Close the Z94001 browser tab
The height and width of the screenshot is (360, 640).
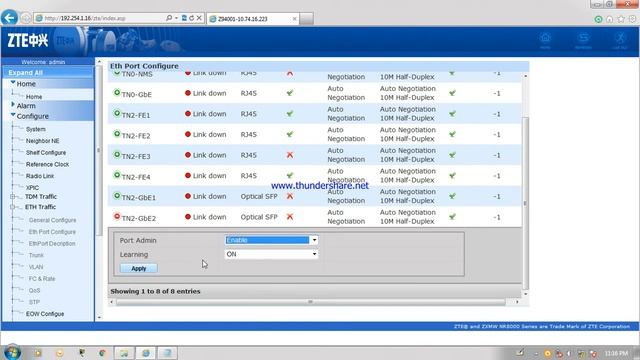294,19
